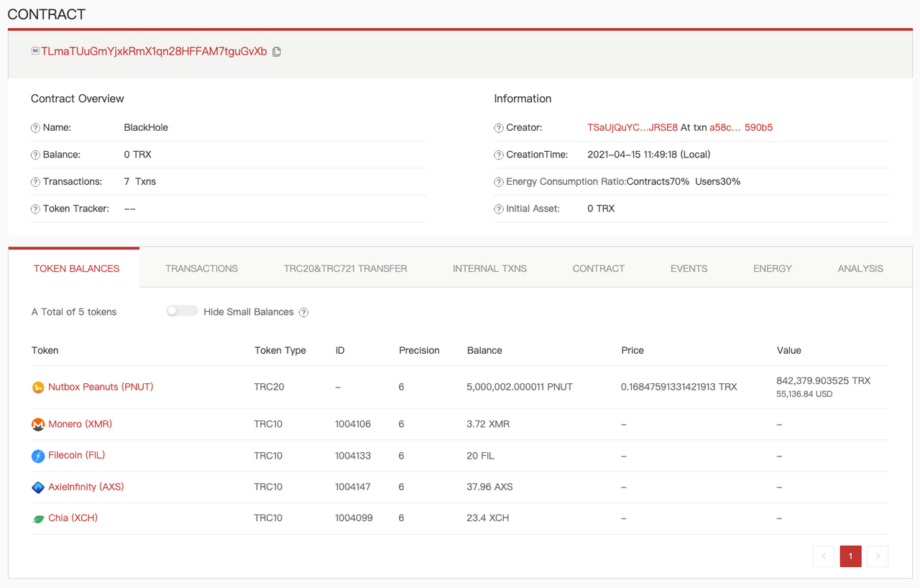The width and height of the screenshot is (920, 588).
Task: Open the Analysis tab
Action: [x=860, y=268]
